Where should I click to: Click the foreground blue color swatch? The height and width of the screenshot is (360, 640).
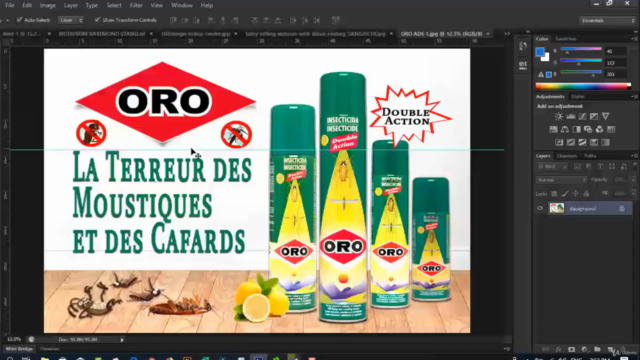click(540, 52)
